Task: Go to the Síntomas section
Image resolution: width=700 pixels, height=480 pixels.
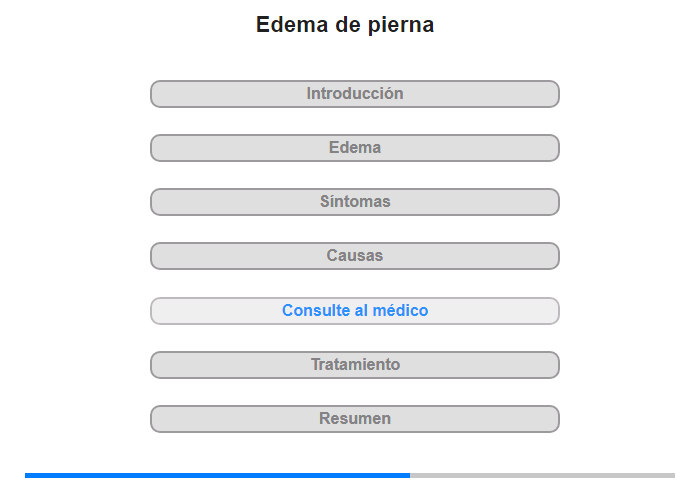Action: coord(355,202)
